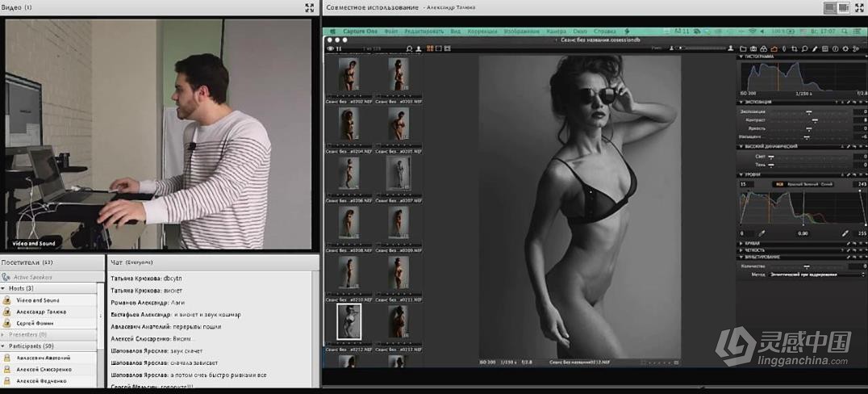
Task: Collapse the Высокий динамический panel
Action: pos(741,146)
